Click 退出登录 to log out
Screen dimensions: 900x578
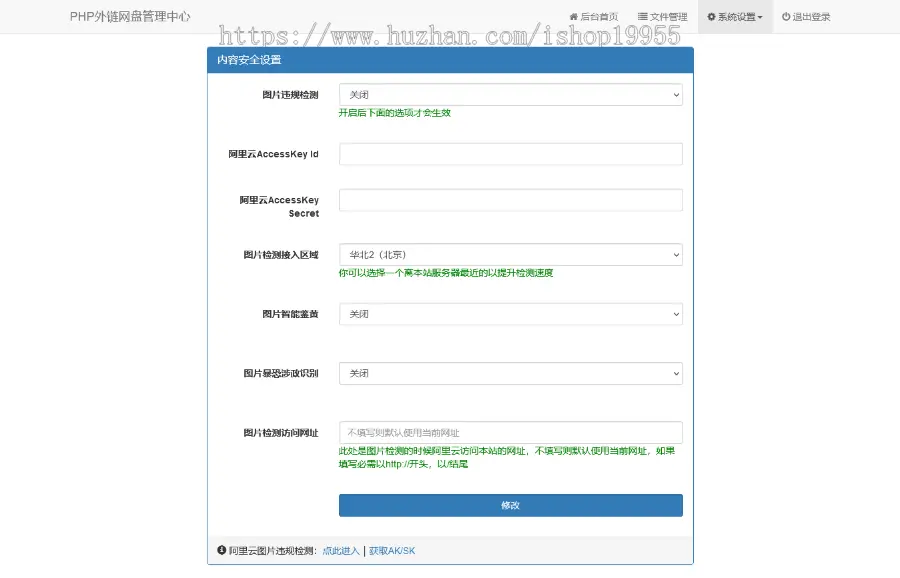pyautogui.click(x=811, y=16)
